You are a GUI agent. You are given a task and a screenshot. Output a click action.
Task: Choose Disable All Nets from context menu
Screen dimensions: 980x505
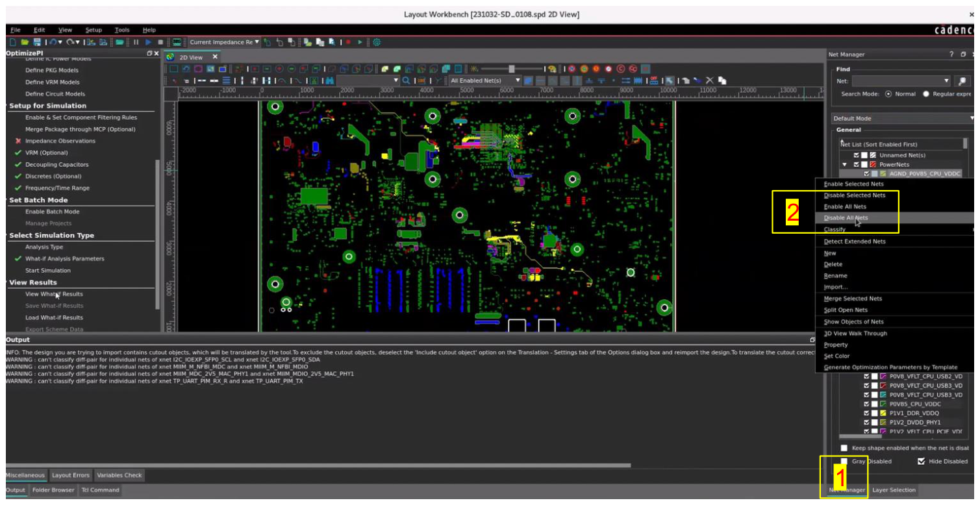[x=846, y=218]
